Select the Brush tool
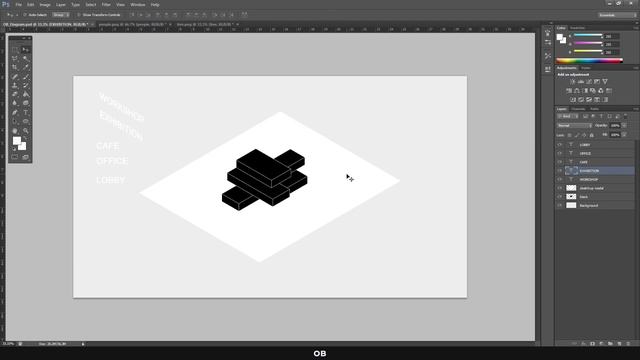 tap(26, 76)
